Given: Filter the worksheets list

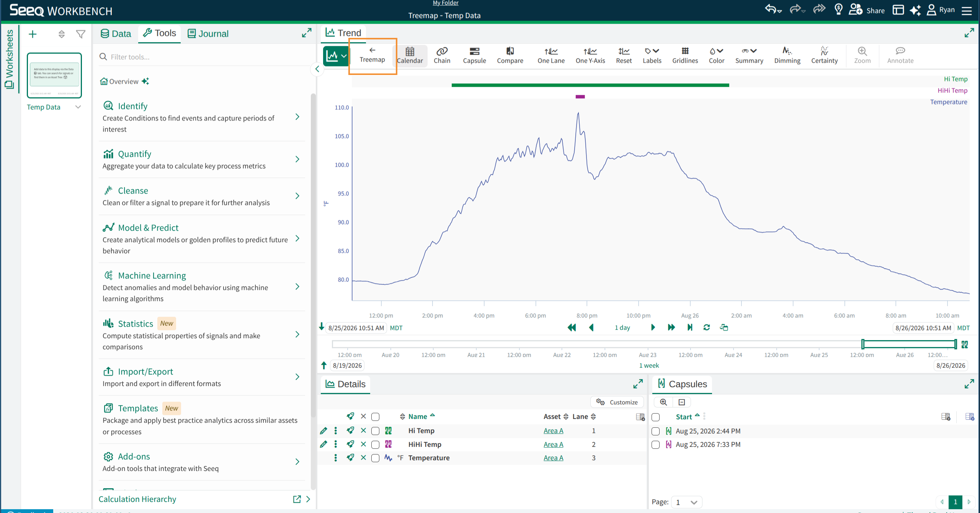Looking at the screenshot, I should click(x=80, y=34).
